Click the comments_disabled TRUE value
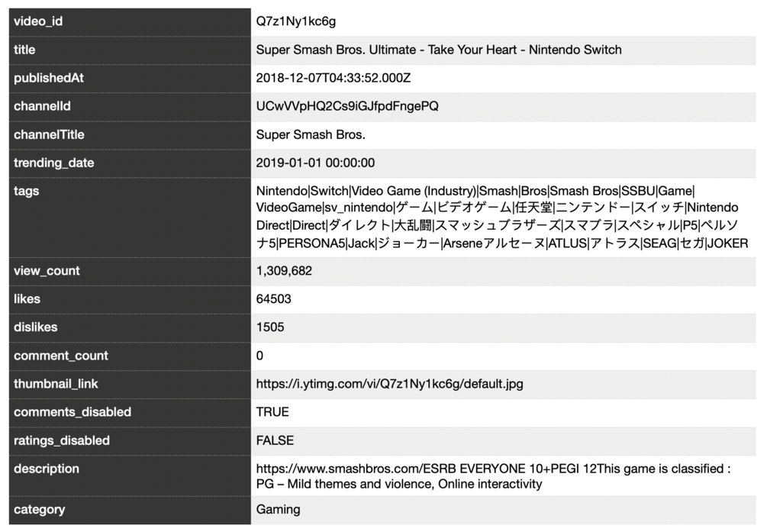The height and width of the screenshot is (532, 767). pyautogui.click(x=272, y=412)
